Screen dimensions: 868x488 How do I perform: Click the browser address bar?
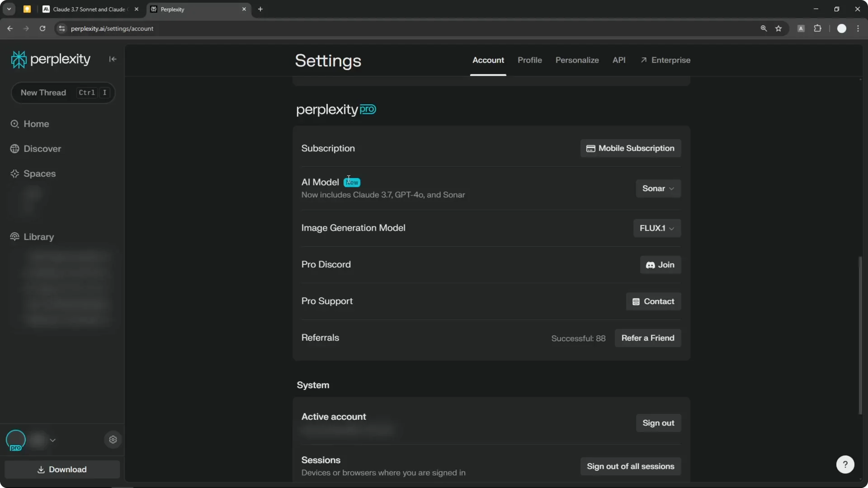[181, 28]
